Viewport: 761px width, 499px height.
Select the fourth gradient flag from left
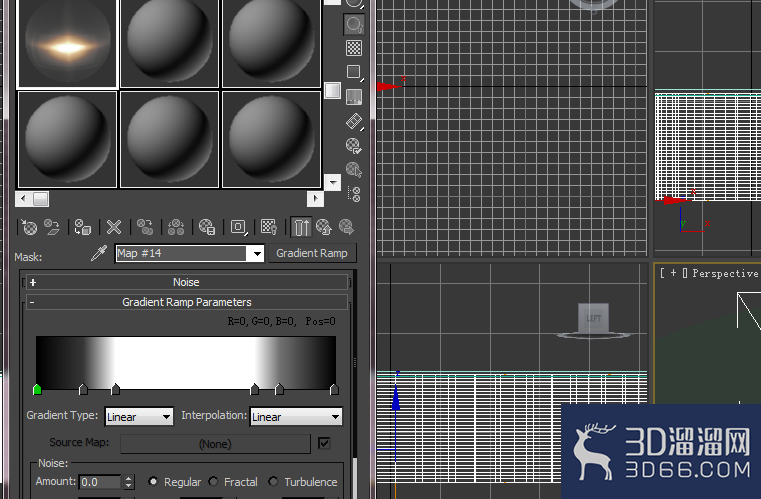(x=254, y=389)
